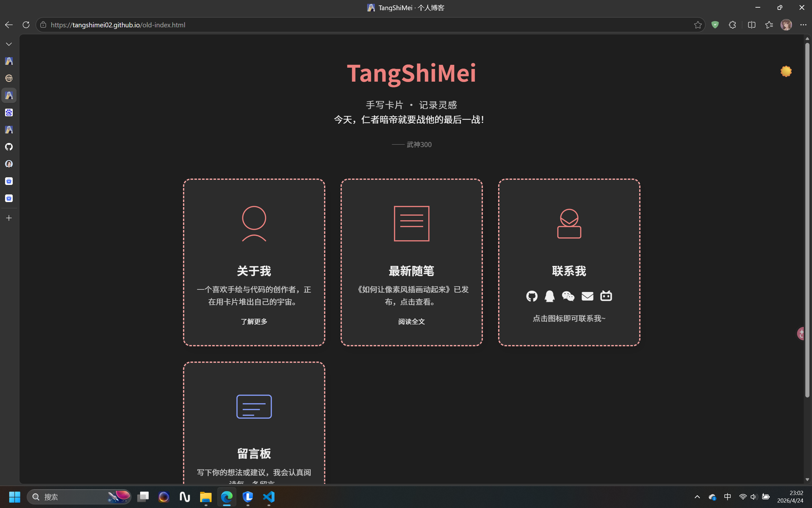Switch to the GitHub vertical tab
This screenshot has height=508, width=812.
click(x=9, y=147)
